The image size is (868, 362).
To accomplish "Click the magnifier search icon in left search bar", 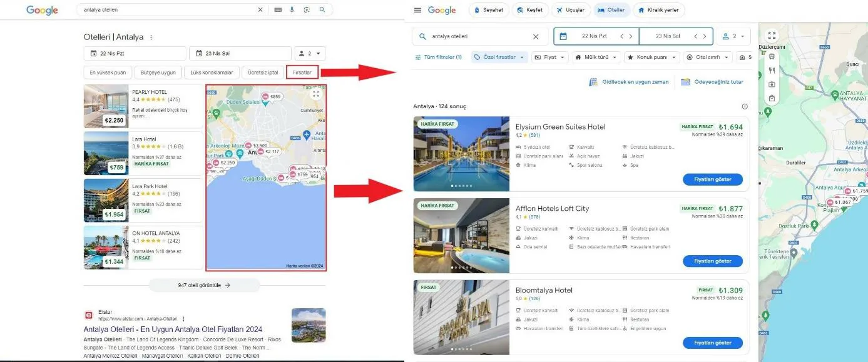I will click(322, 10).
